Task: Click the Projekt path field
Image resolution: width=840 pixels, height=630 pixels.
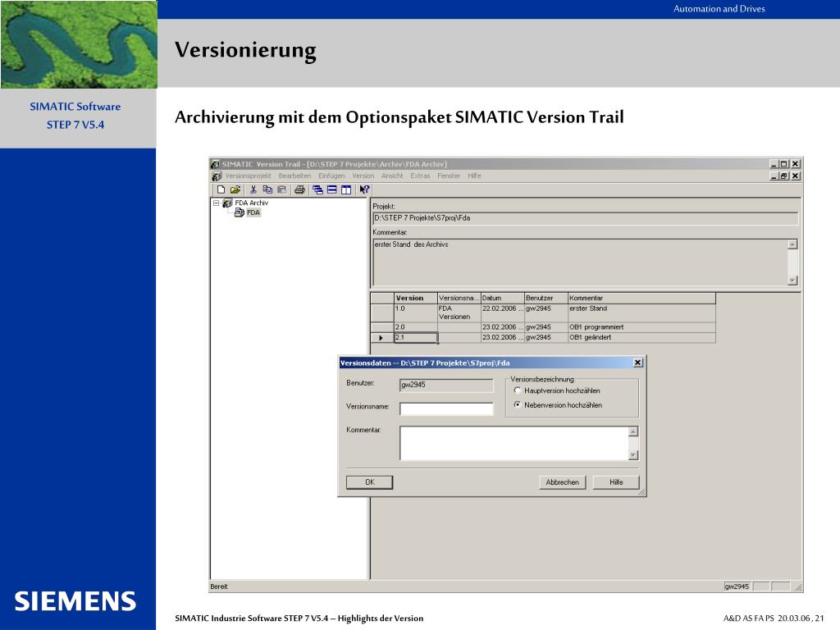Action: point(586,218)
